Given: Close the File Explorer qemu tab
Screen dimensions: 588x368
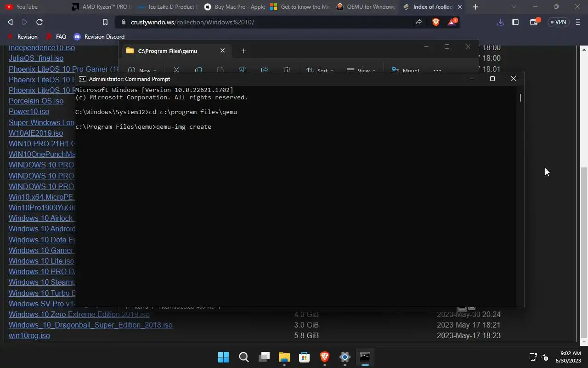Looking at the screenshot, I should point(222,51).
